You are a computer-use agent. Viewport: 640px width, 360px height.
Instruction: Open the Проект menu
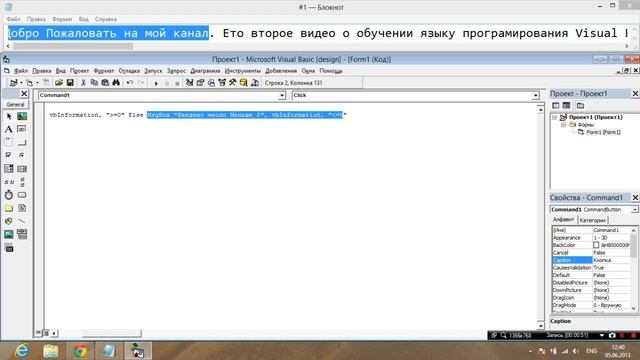79,71
